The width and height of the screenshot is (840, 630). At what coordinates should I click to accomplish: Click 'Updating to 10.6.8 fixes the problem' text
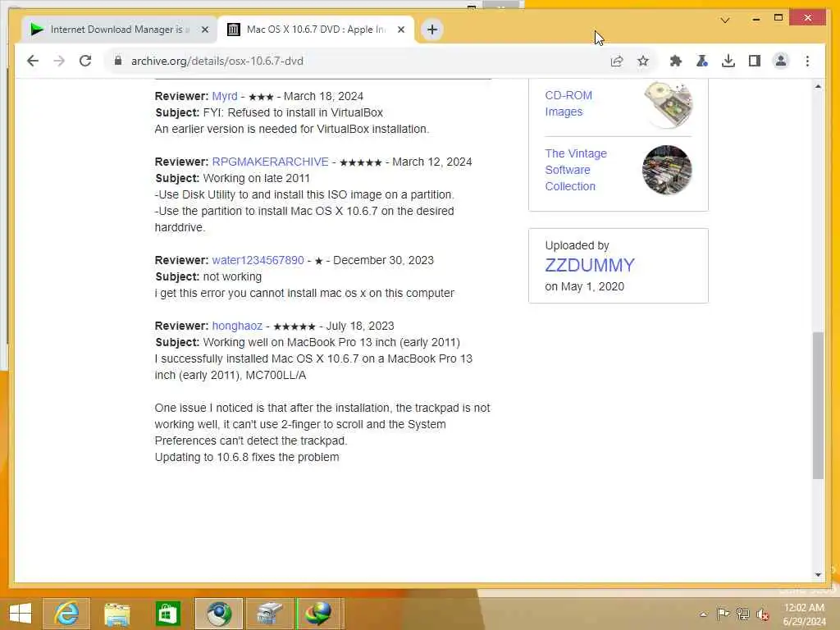pyautogui.click(x=247, y=457)
